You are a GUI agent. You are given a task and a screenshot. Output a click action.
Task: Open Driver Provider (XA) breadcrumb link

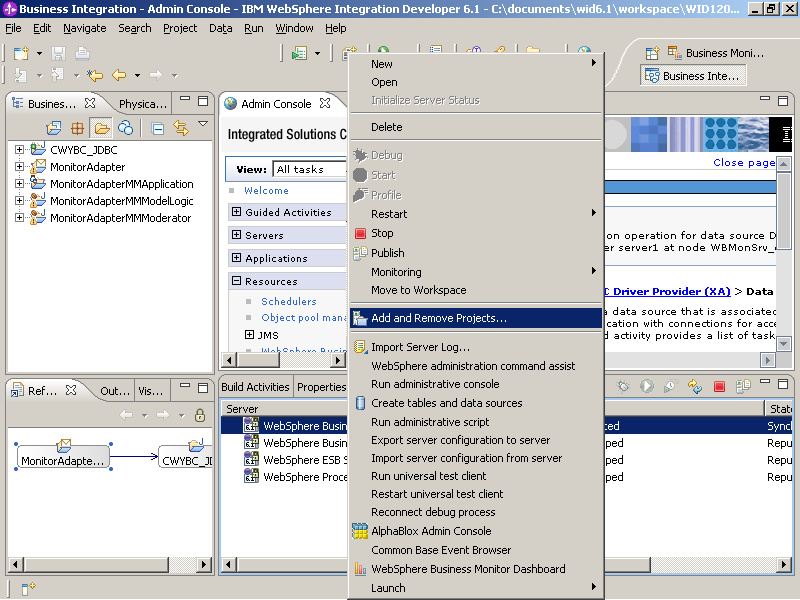(666, 292)
